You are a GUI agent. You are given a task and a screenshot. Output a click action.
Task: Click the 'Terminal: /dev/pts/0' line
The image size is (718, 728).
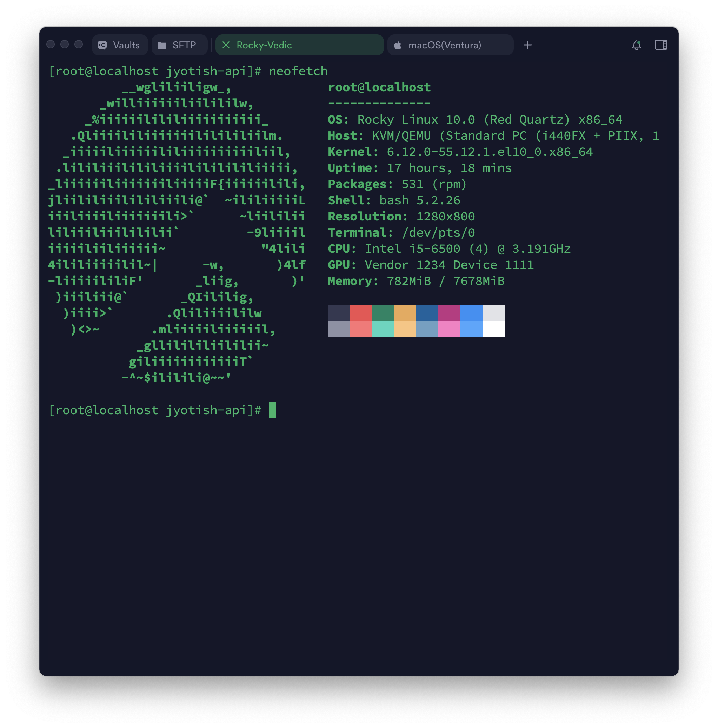[x=401, y=233]
